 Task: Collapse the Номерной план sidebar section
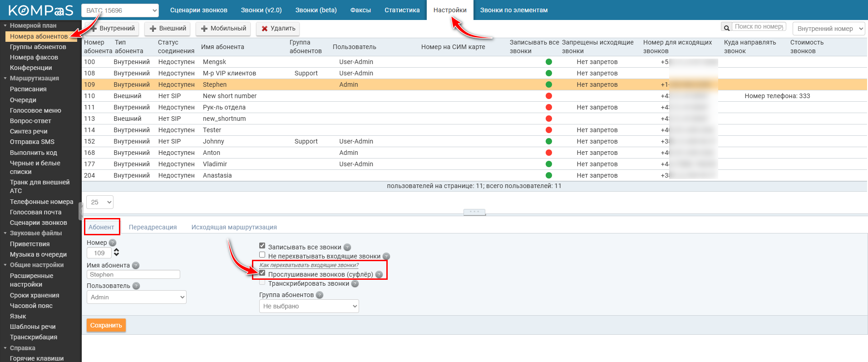click(5, 26)
